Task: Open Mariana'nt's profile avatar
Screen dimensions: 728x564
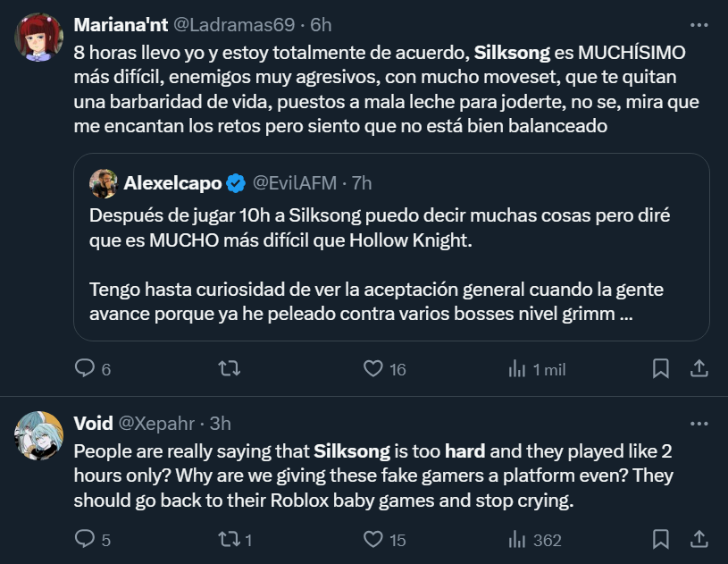Action: [38, 38]
